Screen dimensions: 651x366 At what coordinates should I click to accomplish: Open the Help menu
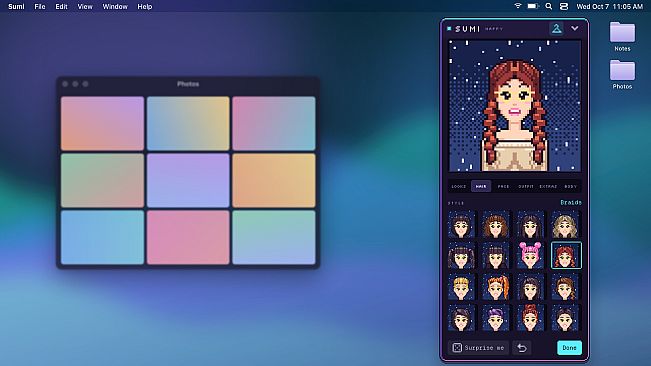(145, 6)
